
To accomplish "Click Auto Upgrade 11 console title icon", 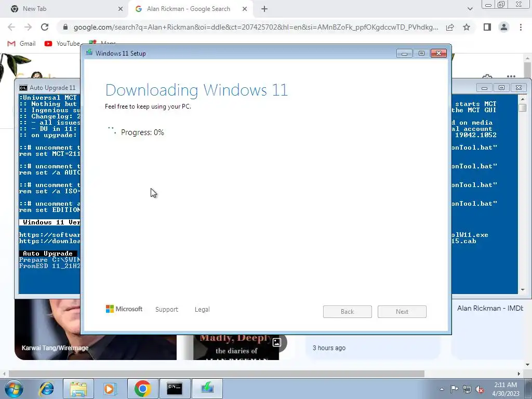I will point(23,88).
